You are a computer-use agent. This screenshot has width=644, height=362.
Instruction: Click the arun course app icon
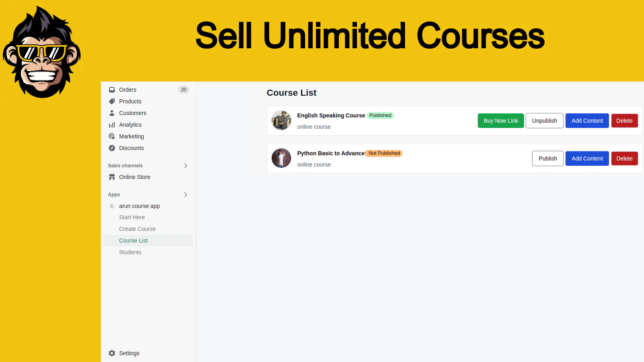pos(112,206)
